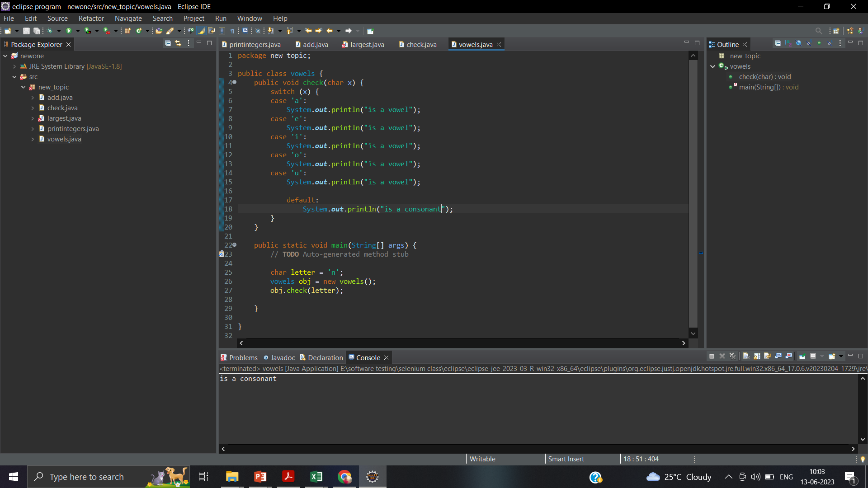868x488 pixels.
Task: Select check.java in Package Explorer
Action: pos(62,108)
